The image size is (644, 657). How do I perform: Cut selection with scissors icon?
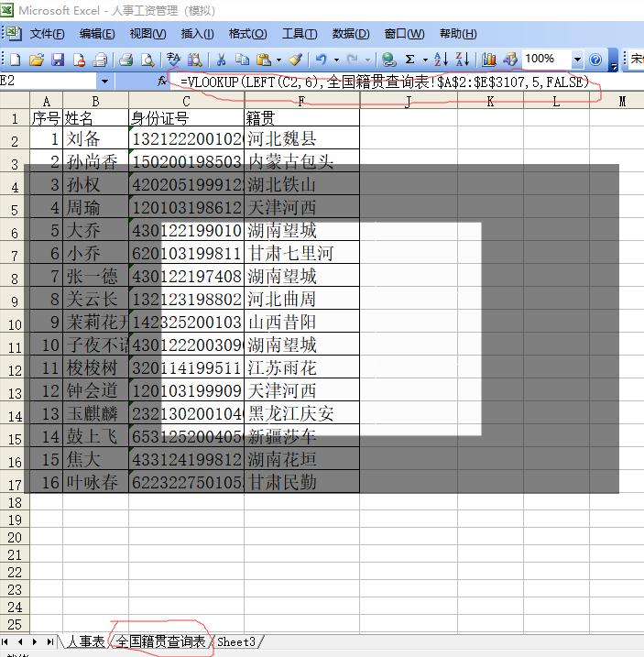coord(221,60)
